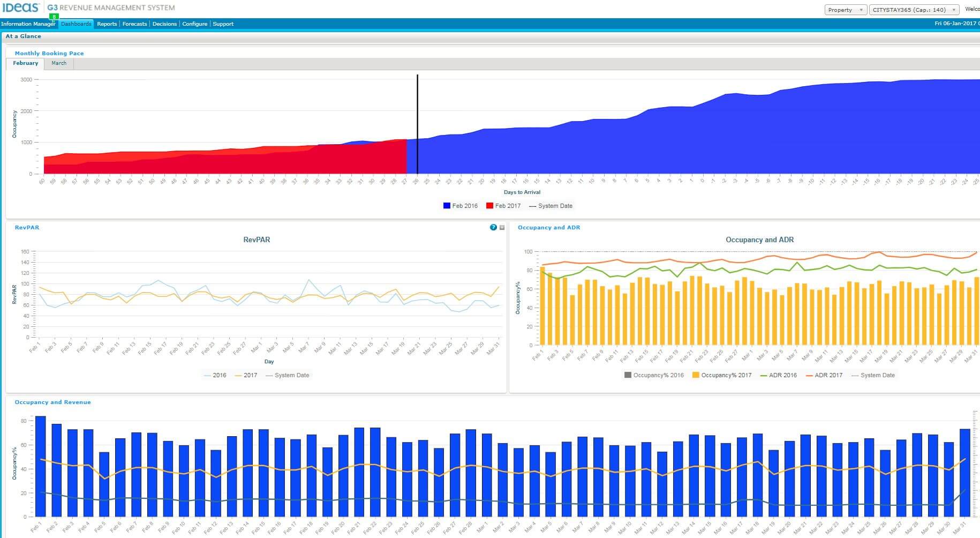This screenshot has height=538, width=980.
Task: Open the RevPAR help question-mark icon
Action: coord(493,227)
